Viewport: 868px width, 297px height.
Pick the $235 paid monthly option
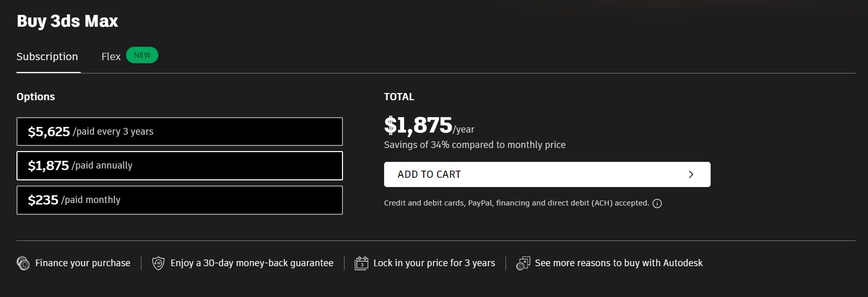[179, 200]
